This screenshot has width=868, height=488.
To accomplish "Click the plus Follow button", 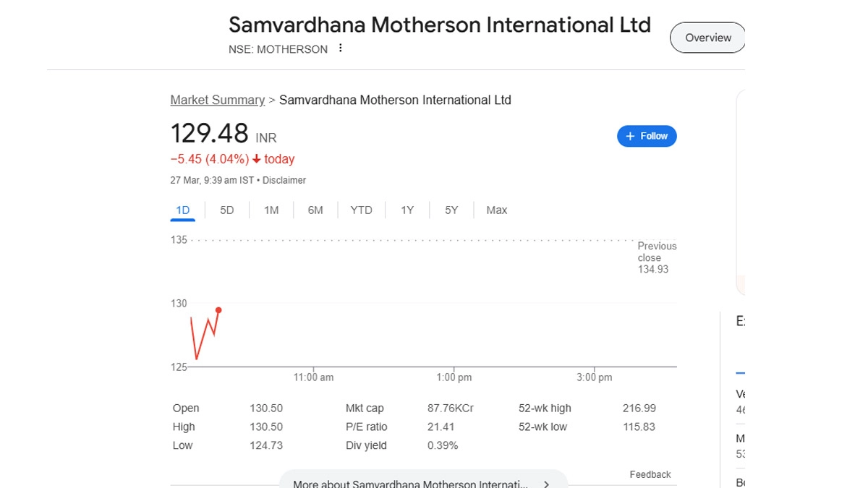I will tap(647, 136).
